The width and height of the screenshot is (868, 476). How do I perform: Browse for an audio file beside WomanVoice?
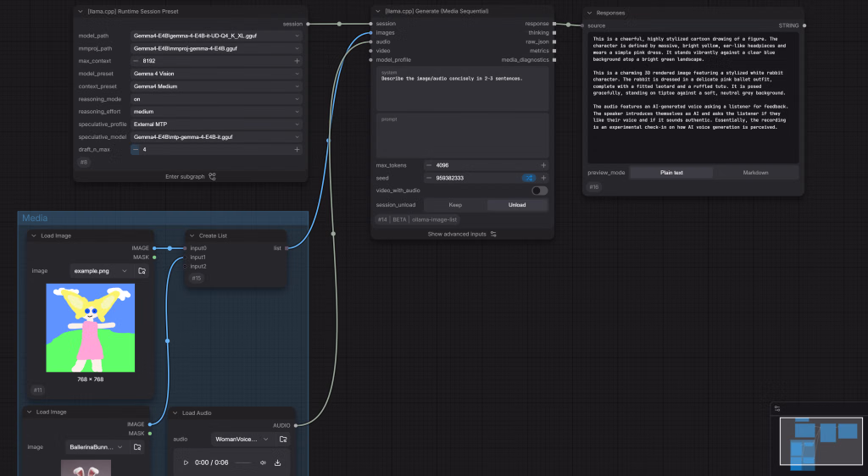[x=283, y=440]
